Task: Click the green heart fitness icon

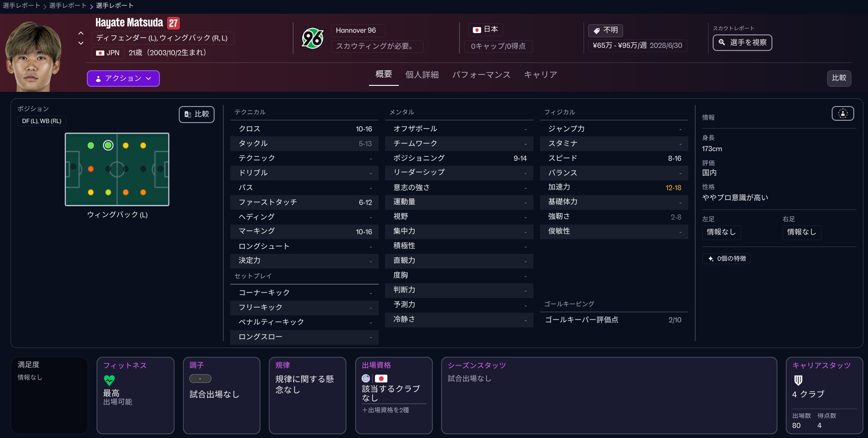Action: (x=109, y=380)
